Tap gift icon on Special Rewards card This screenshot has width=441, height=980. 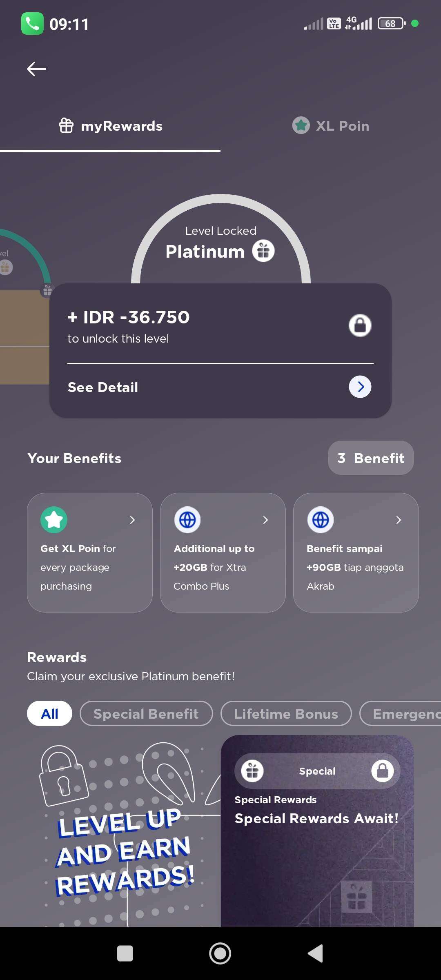tap(252, 771)
